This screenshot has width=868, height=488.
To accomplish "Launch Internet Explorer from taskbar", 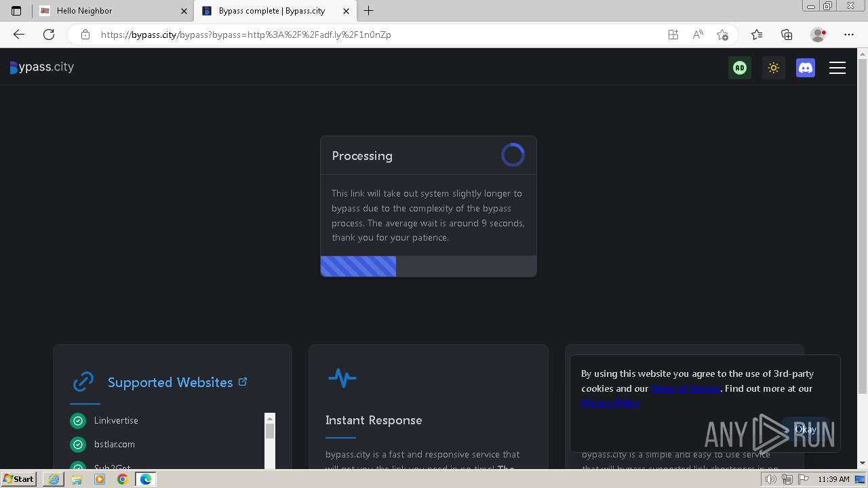I will click(x=53, y=479).
